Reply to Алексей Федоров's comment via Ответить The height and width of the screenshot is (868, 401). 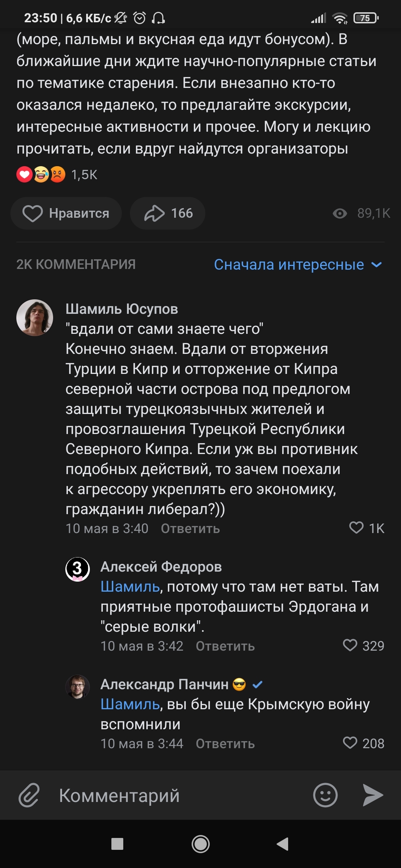click(x=225, y=646)
